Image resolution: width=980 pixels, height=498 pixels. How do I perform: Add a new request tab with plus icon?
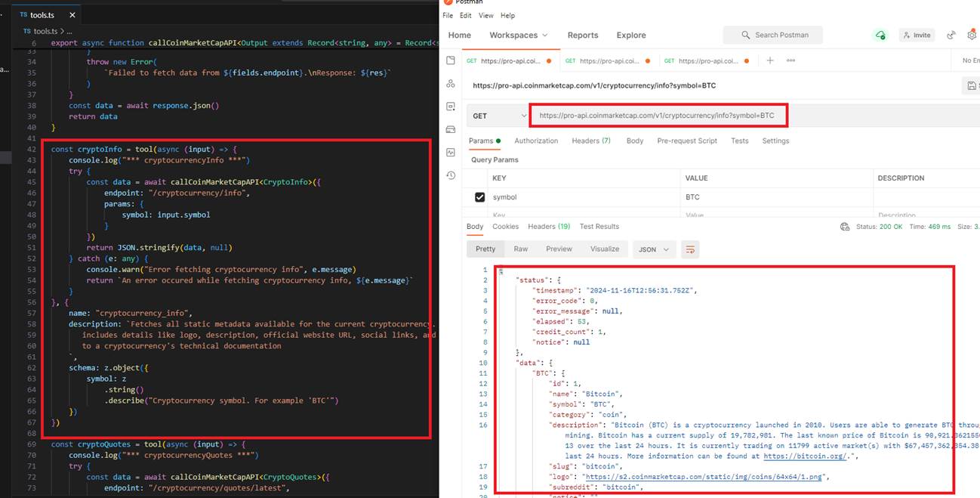click(770, 60)
